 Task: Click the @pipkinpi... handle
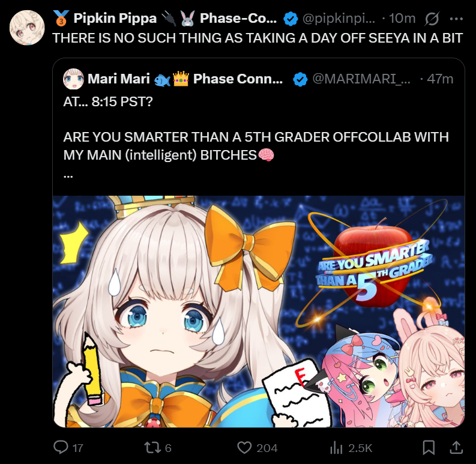tap(339, 19)
